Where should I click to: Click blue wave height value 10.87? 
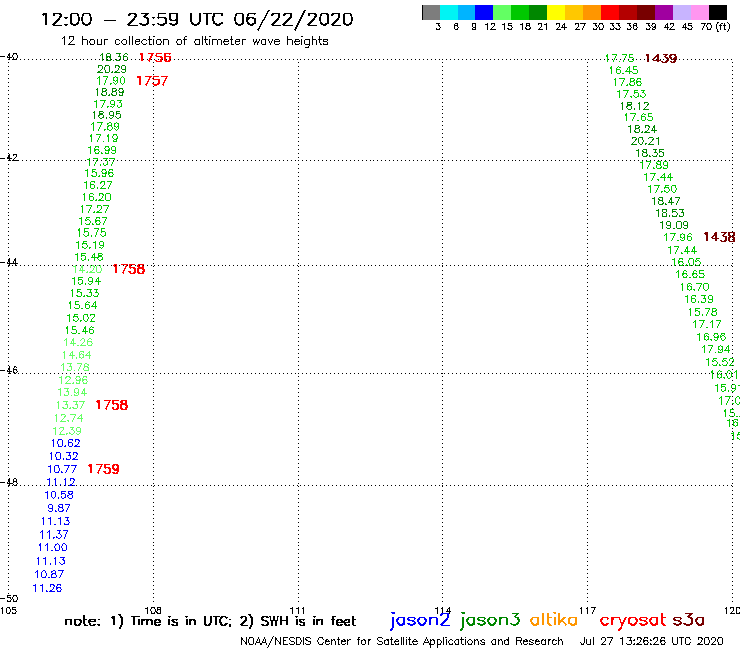(x=49, y=574)
